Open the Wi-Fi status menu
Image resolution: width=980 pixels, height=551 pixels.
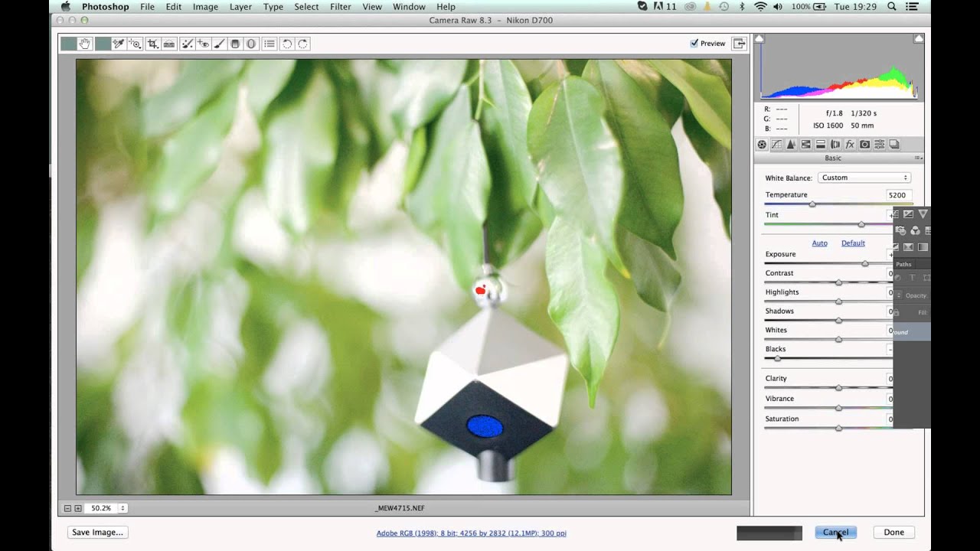tap(760, 7)
